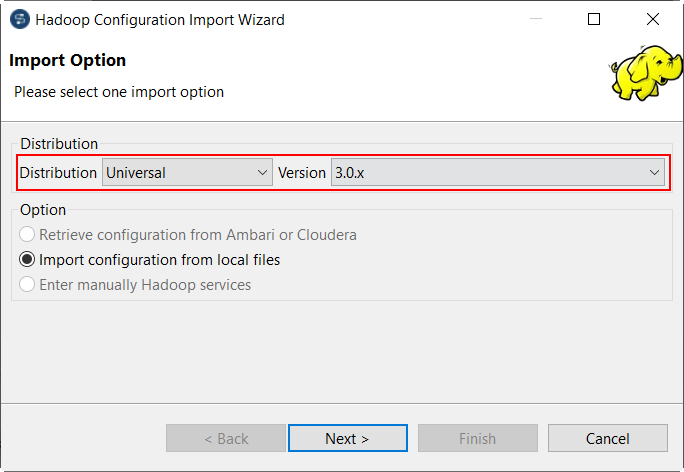Go to previous step with < Back
Screen dimensions: 684x472
[226, 438]
